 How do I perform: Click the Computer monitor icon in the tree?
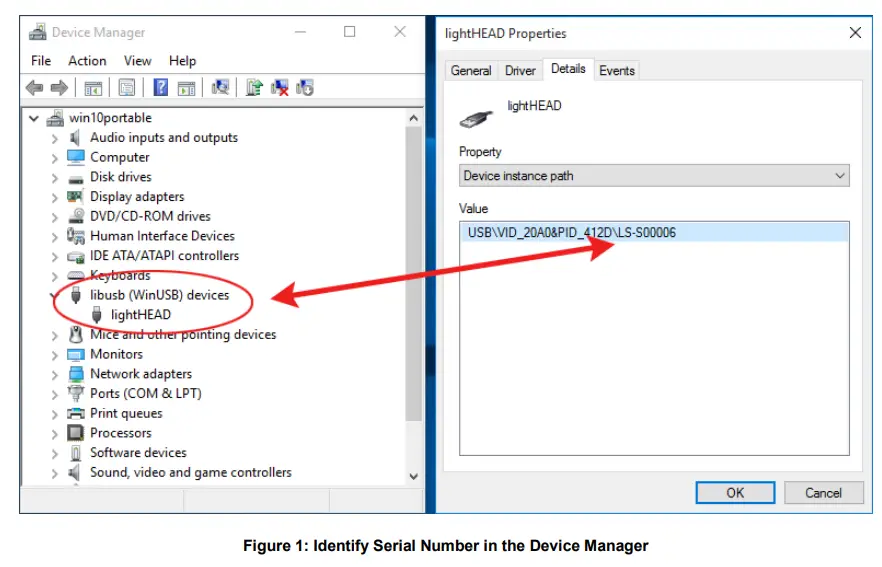75,157
